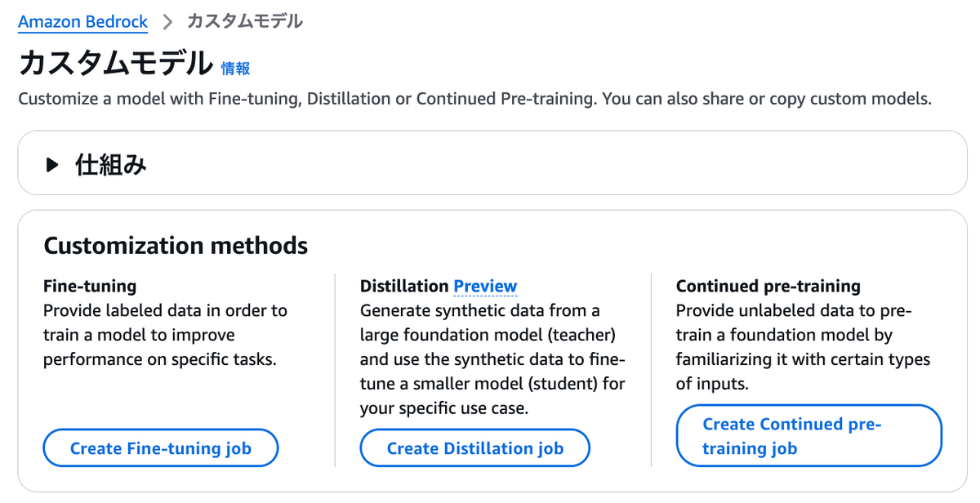
Task: Click the page description about customizing models
Action: click(474, 99)
